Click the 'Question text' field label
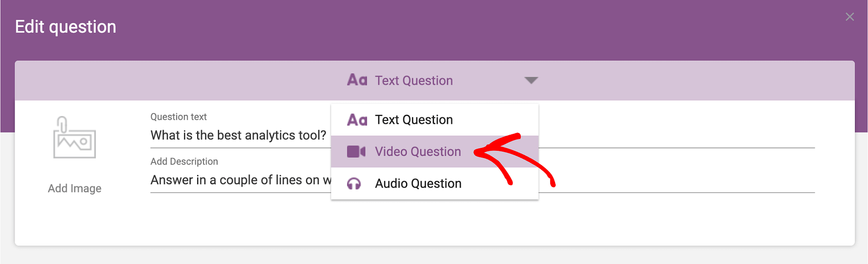 pyautogui.click(x=179, y=117)
